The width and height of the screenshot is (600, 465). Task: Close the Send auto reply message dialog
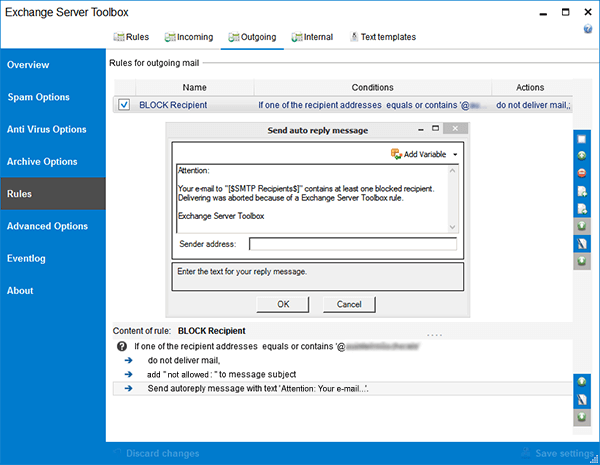click(x=455, y=129)
